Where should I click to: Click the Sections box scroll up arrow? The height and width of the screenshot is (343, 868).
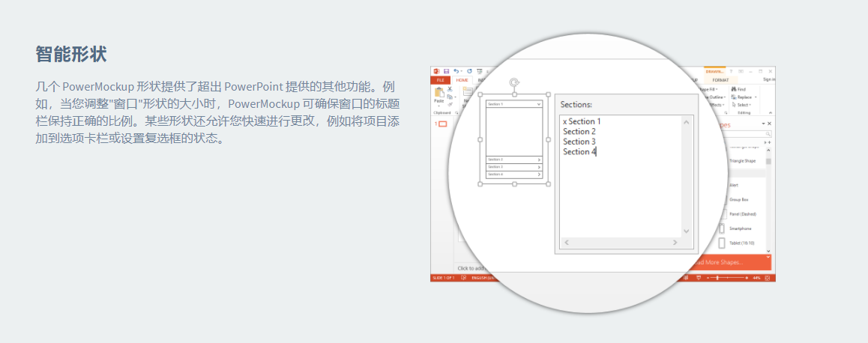click(687, 122)
